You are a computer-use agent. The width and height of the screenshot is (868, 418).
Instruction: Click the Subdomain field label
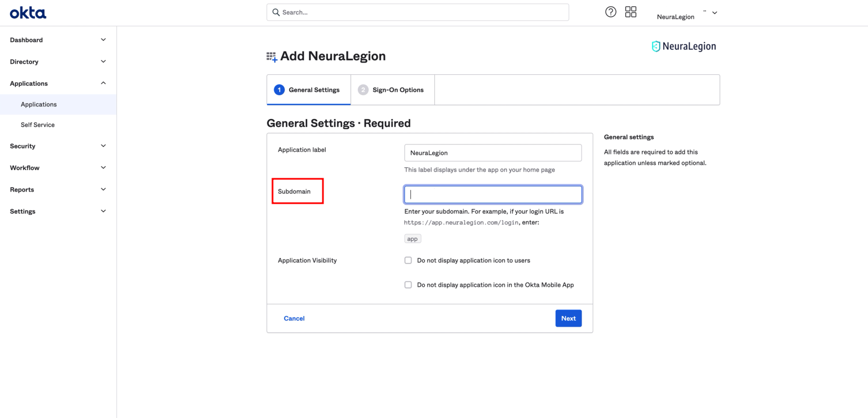click(x=294, y=192)
